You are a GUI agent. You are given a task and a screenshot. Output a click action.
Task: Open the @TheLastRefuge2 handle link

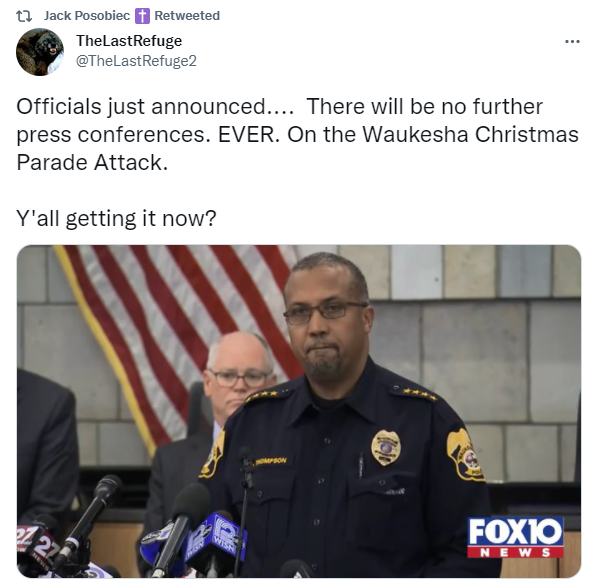(x=136, y=61)
